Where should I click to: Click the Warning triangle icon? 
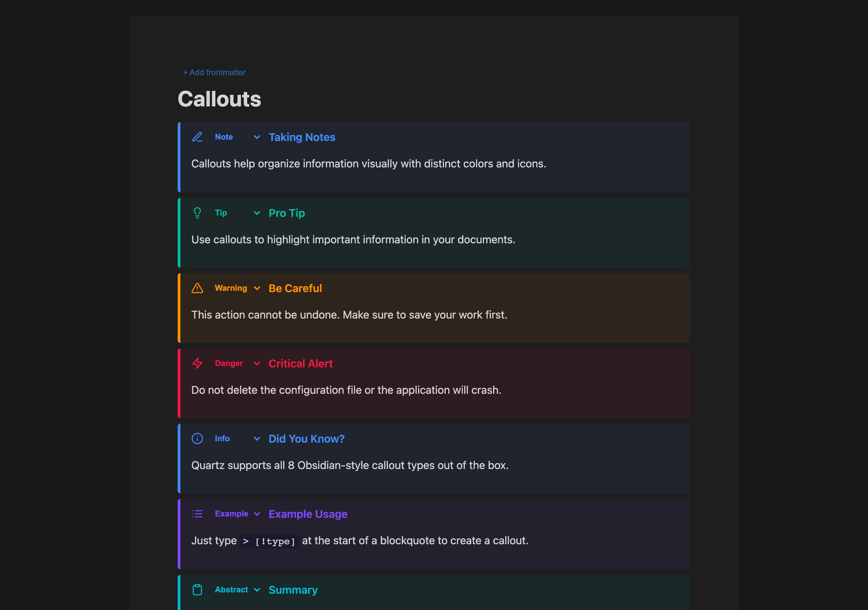[x=197, y=288]
